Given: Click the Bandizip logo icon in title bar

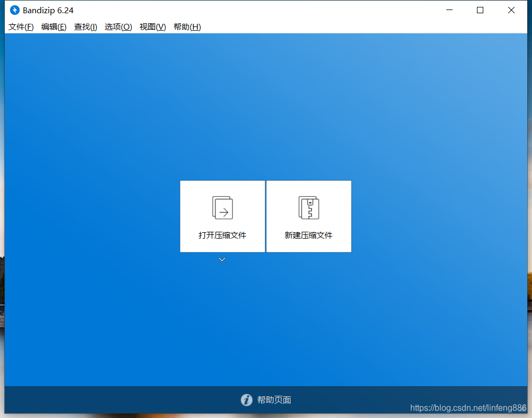Looking at the screenshot, I should click(x=15, y=10).
